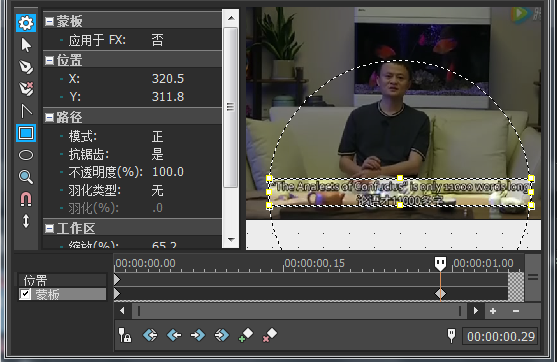Viewport: 557px width, 362px height.
Task: Click the 模式 value 正
Action: click(x=158, y=136)
